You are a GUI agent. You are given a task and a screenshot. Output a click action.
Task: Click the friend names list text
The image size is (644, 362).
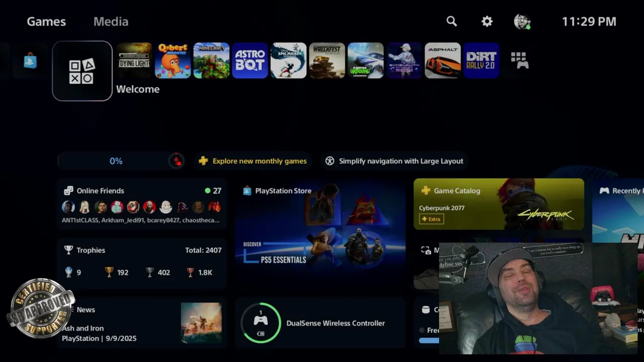pyautogui.click(x=140, y=220)
